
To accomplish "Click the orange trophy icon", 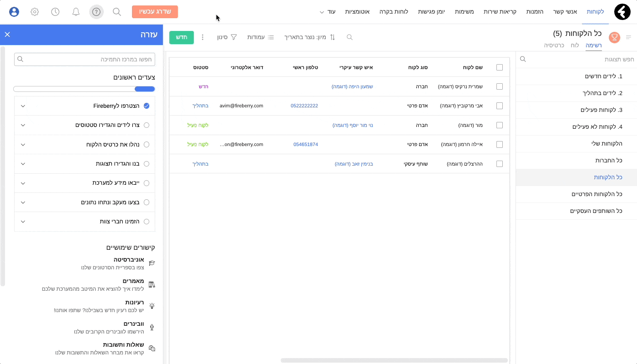I will pos(614,37).
